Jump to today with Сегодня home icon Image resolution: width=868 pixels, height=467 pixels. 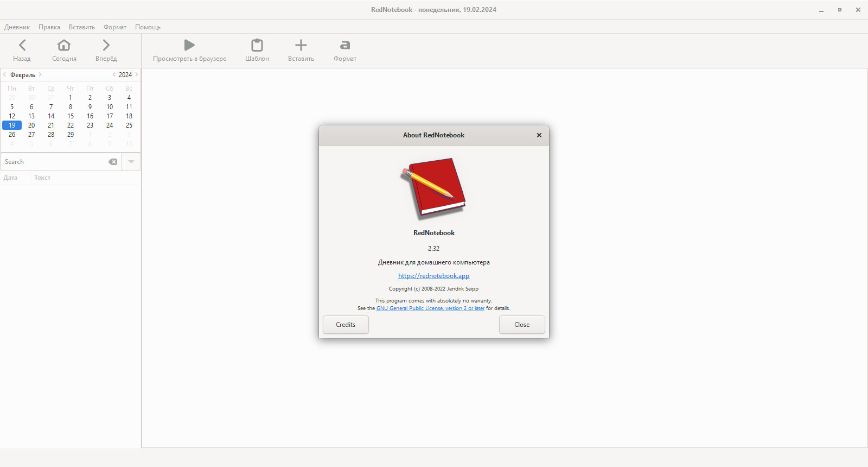64,45
